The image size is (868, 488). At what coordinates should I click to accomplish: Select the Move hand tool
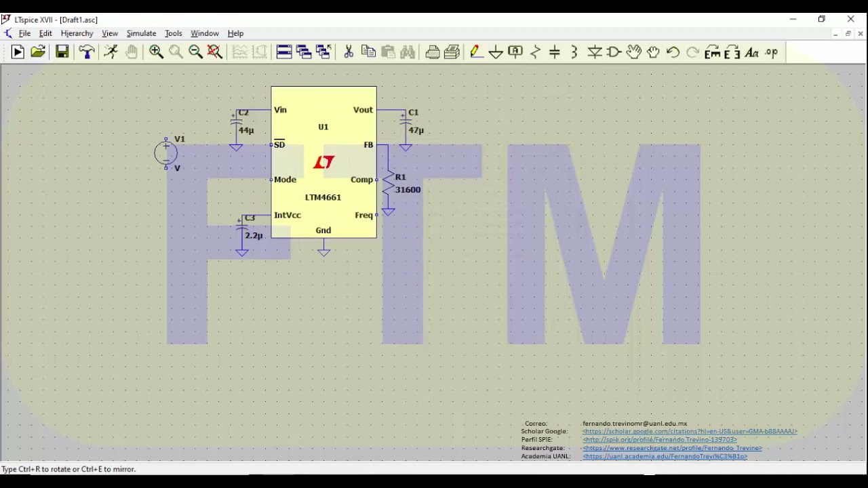point(634,52)
